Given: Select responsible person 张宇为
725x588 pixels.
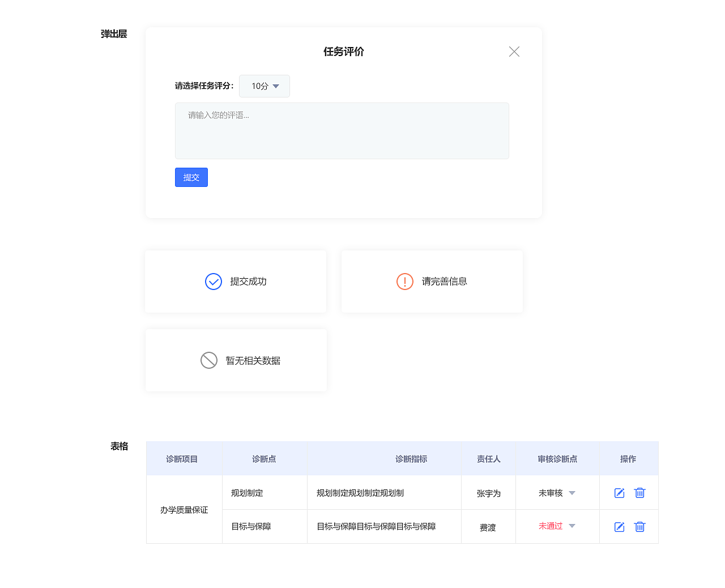Looking at the screenshot, I should coord(488,493).
